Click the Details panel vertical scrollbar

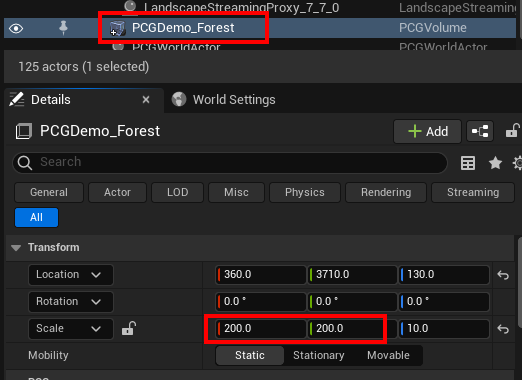pyautogui.click(x=519, y=283)
